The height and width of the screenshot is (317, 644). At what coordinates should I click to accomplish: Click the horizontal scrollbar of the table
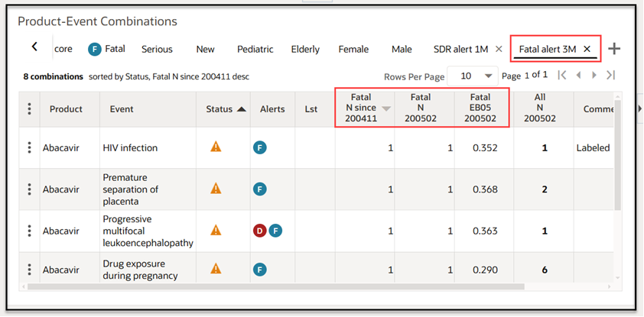click(x=275, y=286)
